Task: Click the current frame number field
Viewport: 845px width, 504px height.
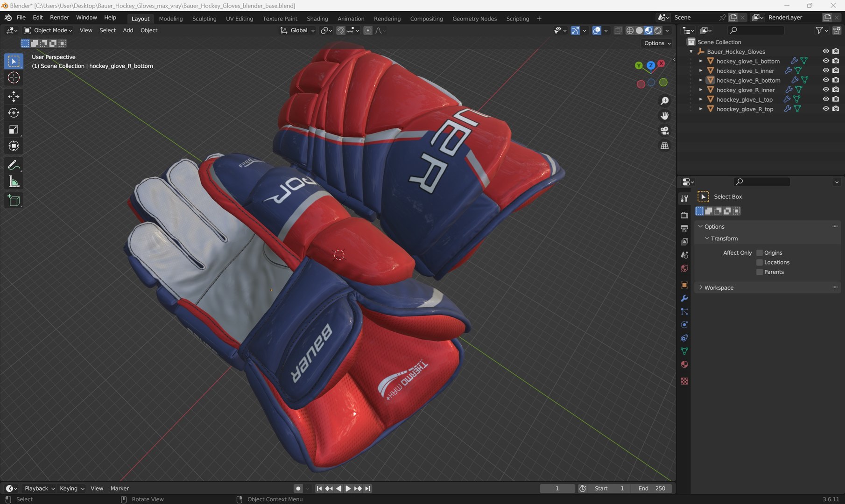Action: pyautogui.click(x=557, y=488)
